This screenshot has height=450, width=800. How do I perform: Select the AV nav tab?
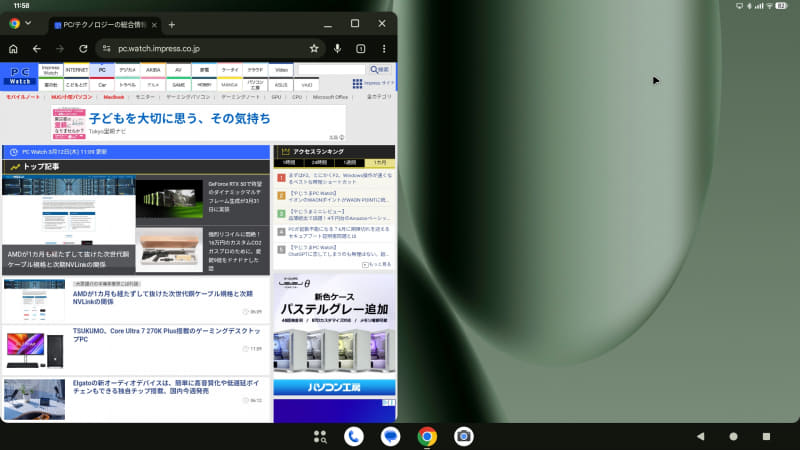point(179,69)
